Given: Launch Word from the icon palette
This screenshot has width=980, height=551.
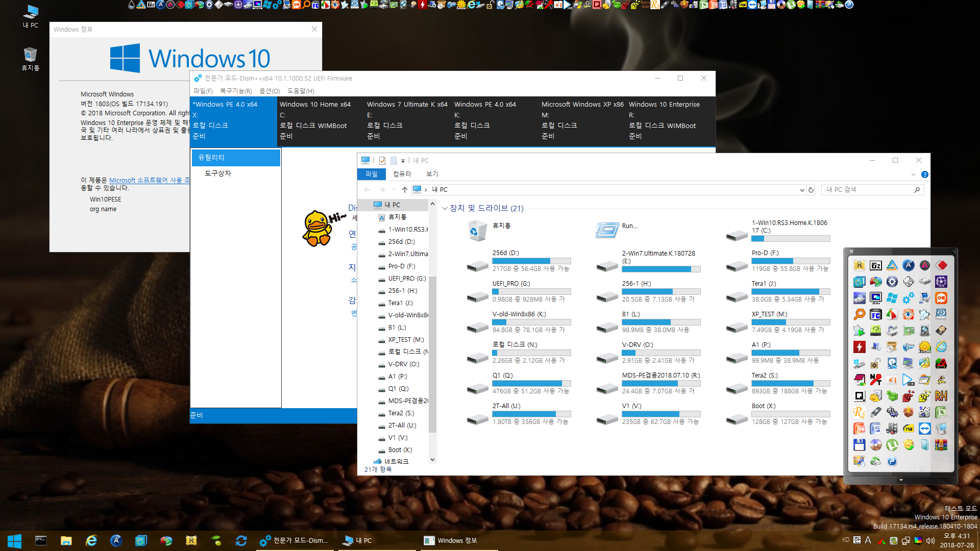Looking at the screenshot, I should point(876,429).
